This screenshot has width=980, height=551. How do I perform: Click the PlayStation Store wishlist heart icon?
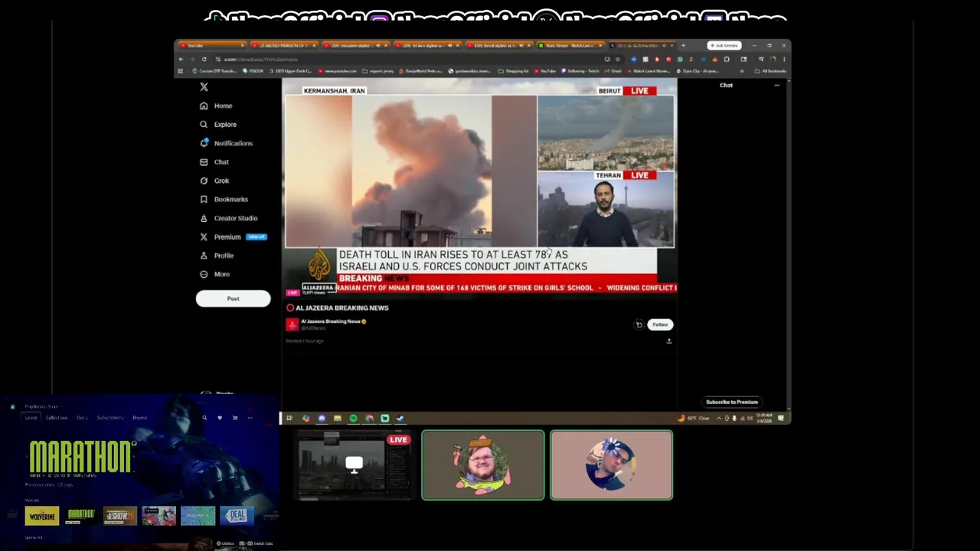pyautogui.click(x=220, y=418)
